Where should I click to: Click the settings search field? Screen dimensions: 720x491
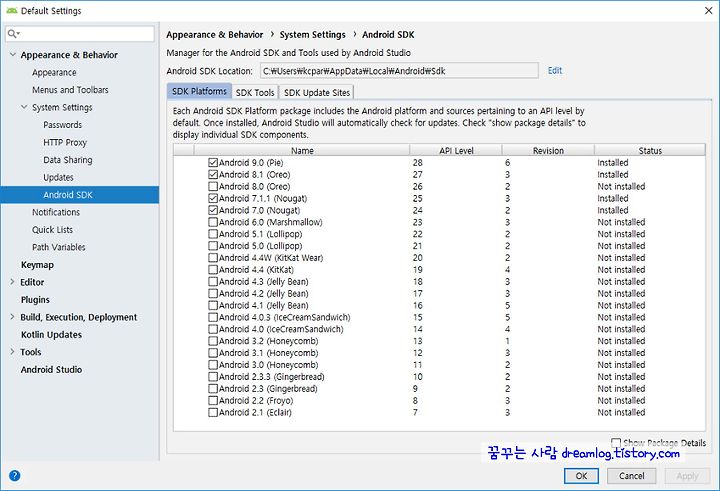pos(80,34)
